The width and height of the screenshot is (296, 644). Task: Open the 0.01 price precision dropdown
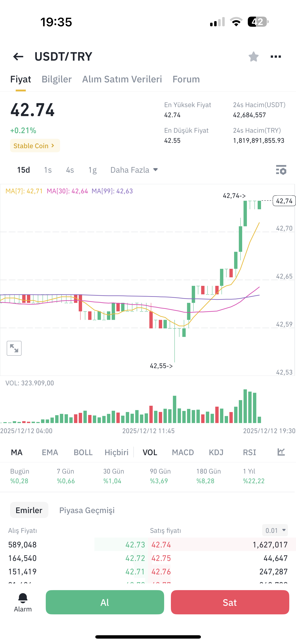275,530
